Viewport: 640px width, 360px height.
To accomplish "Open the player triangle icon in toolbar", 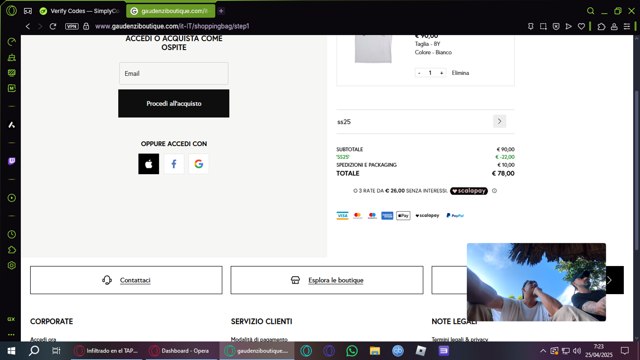I will pyautogui.click(x=568, y=27).
